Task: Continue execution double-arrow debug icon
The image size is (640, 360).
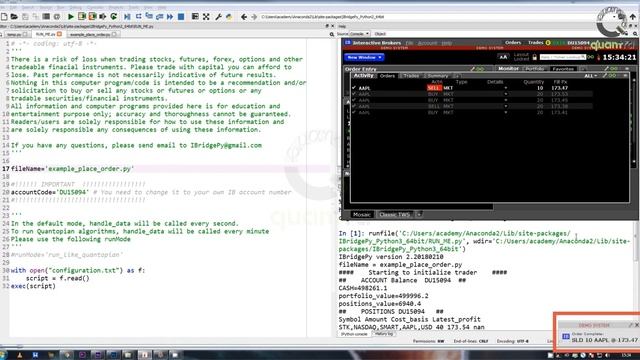Action: coord(170,17)
